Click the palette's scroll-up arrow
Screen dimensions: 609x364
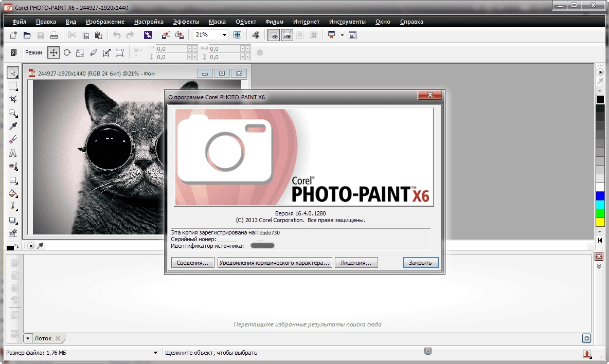coord(600,90)
